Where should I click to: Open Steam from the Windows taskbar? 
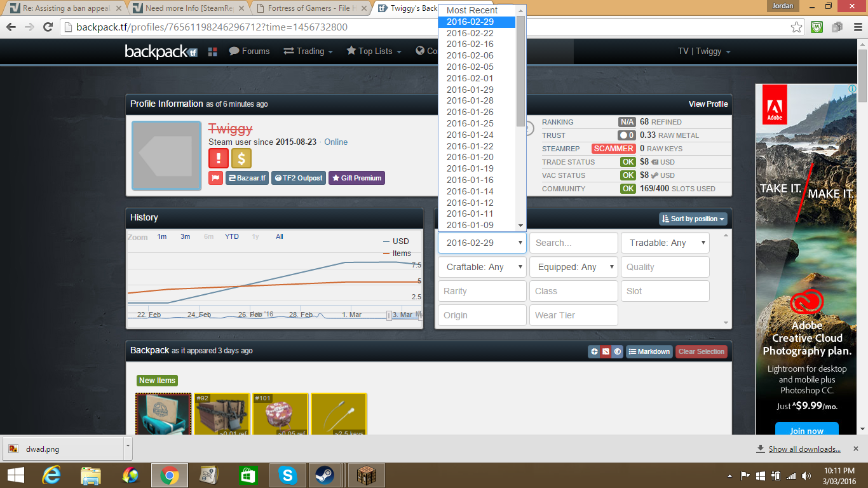tap(325, 475)
